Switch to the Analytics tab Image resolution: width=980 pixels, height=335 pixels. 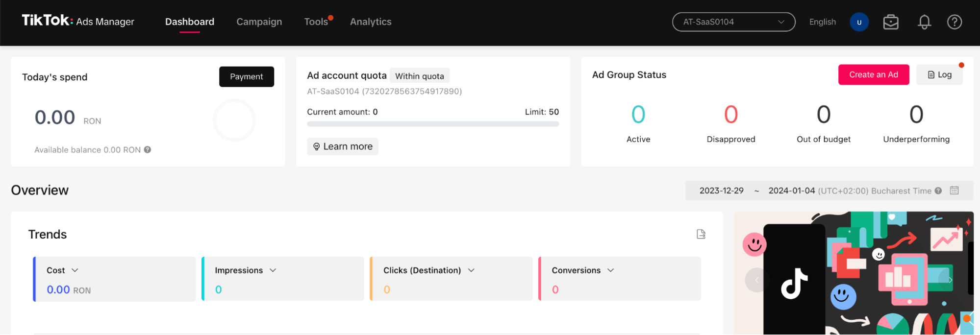(x=371, y=22)
